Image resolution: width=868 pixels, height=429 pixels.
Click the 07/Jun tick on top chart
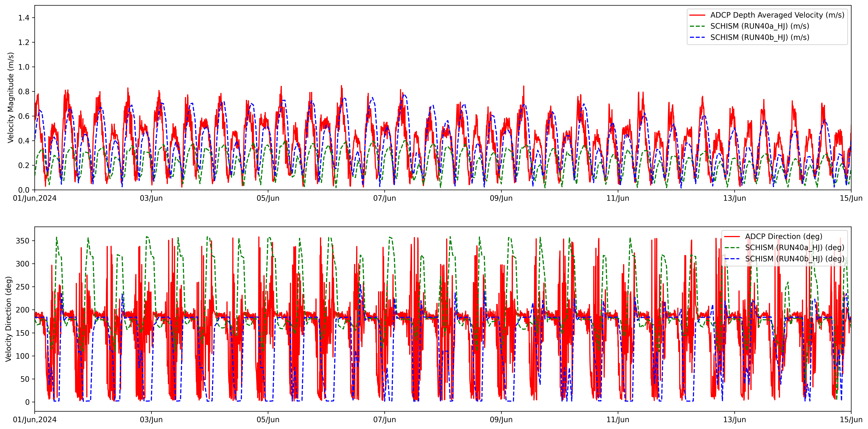pyautogui.click(x=384, y=198)
